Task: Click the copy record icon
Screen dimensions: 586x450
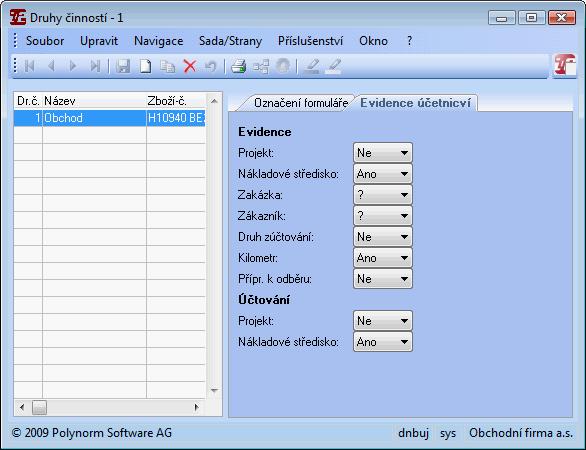Action: point(167,67)
